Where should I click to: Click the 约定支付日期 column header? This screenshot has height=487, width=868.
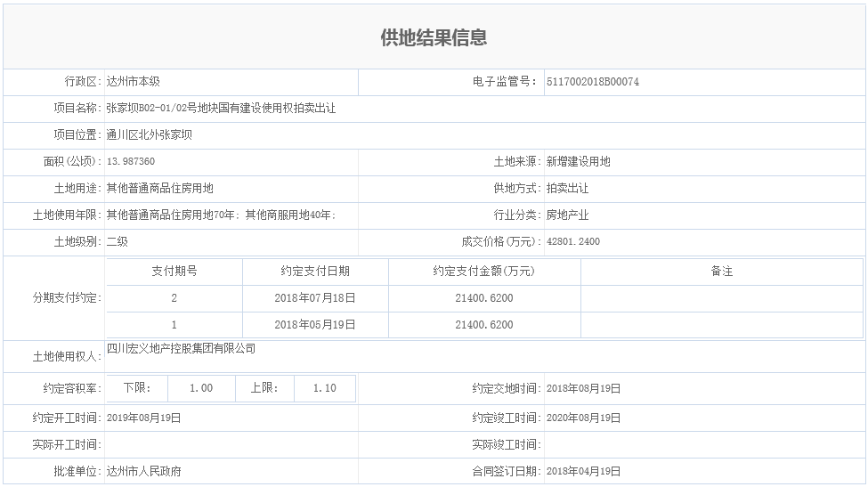315,272
